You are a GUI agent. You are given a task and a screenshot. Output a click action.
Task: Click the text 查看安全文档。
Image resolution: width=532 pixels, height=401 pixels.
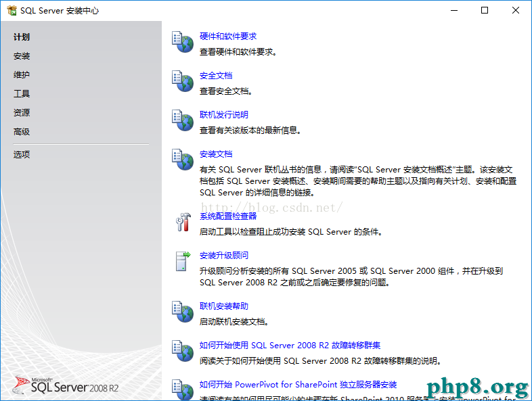(226, 91)
